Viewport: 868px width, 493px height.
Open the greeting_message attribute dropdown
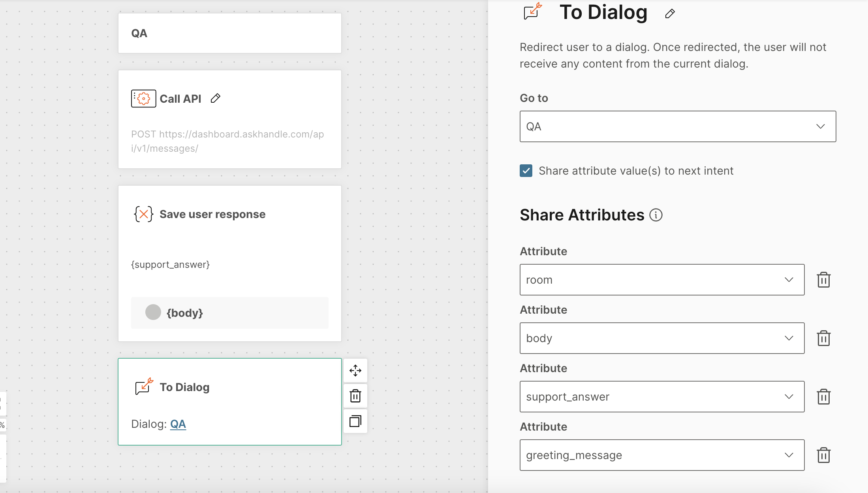(662, 455)
